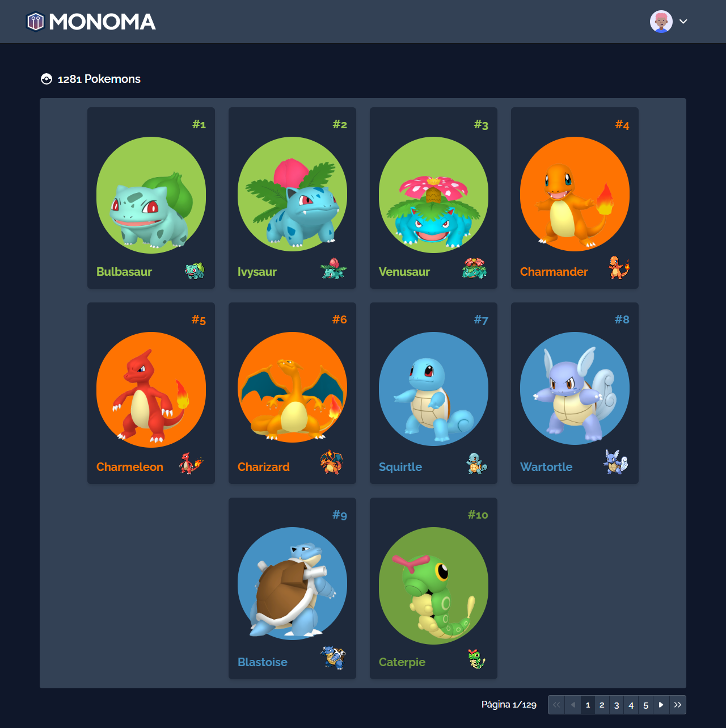This screenshot has height=728, width=726.
Task: Click Charmander's small pixel sprite icon
Action: pos(618,268)
